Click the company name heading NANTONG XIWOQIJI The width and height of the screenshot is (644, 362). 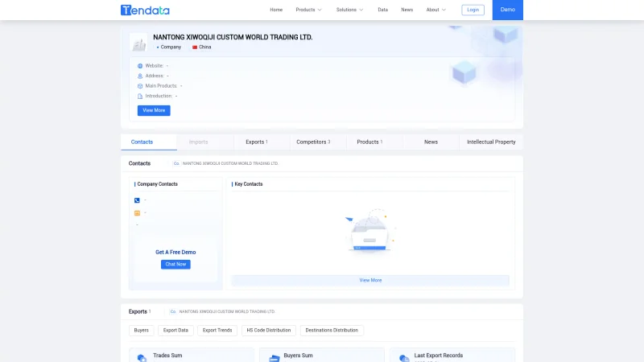pos(233,37)
